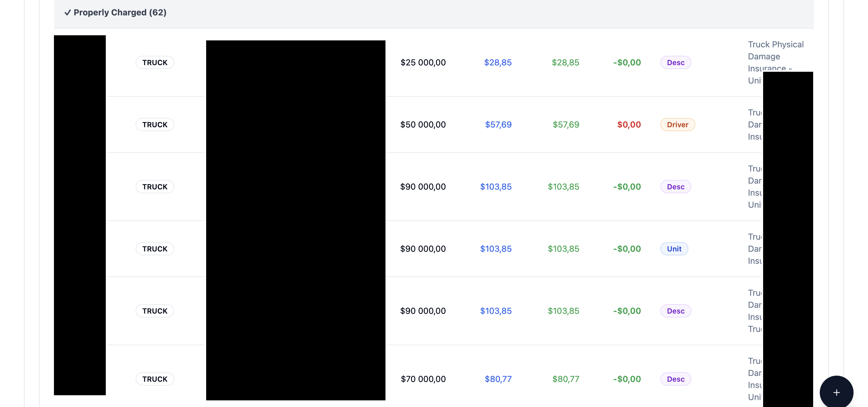Screen dimensions: 868x407
Task: Click the orange Driver badge
Action: pos(677,125)
